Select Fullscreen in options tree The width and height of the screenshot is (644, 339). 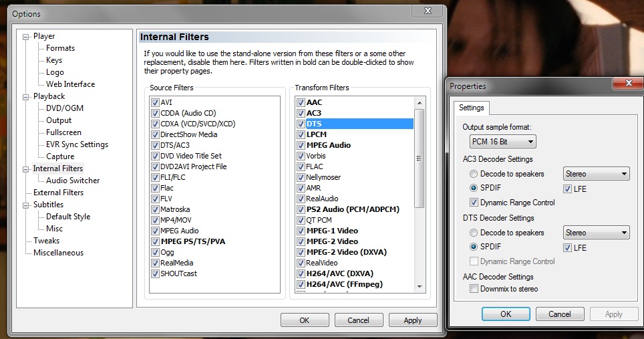point(63,132)
